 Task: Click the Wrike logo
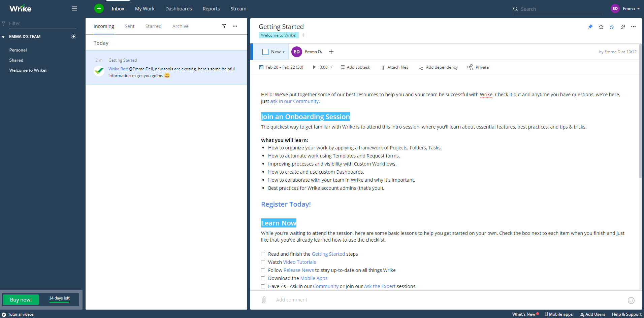pos(20,8)
